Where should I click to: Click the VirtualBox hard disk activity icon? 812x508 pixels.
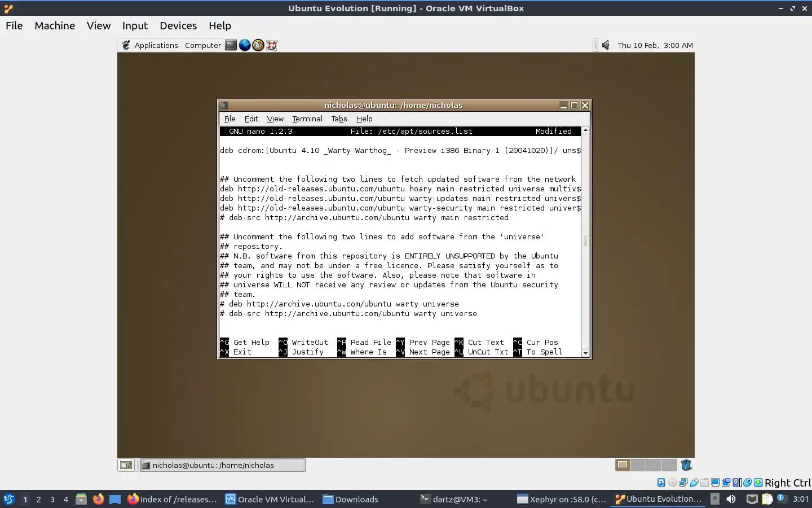(x=661, y=483)
